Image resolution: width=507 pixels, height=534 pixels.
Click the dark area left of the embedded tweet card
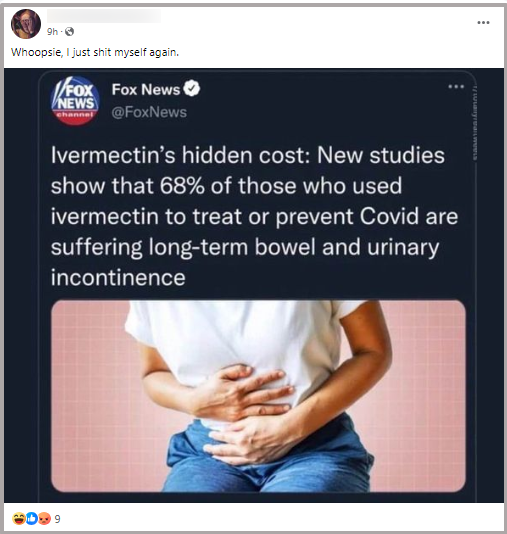point(21,285)
